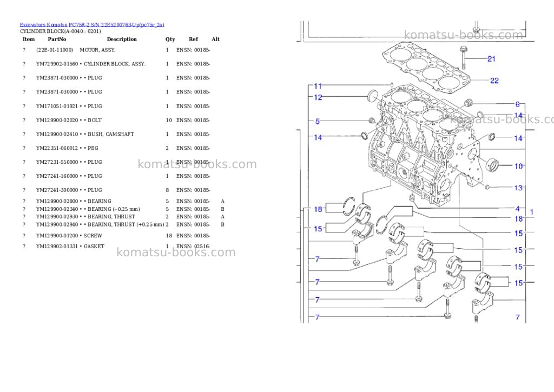The width and height of the screenshot is (554, 392).
Task: Select part number (22E-01-11000)
Action: coord(55,50)
